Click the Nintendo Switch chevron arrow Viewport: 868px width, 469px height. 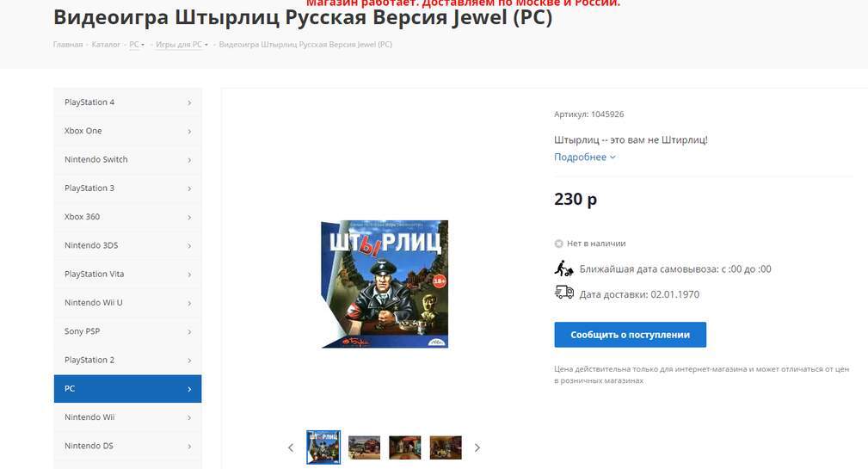tap(189, 160)
